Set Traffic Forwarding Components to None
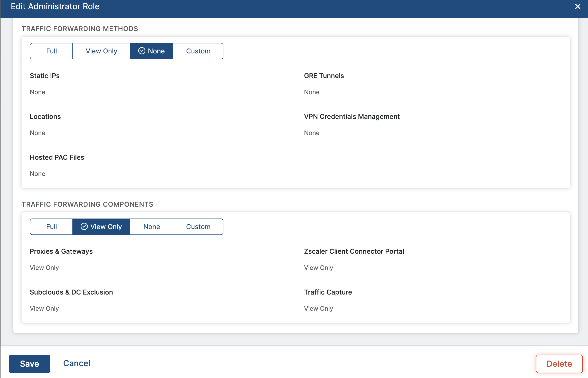The image size is (588, 378). pyautogui.click(x=151, y=227)
